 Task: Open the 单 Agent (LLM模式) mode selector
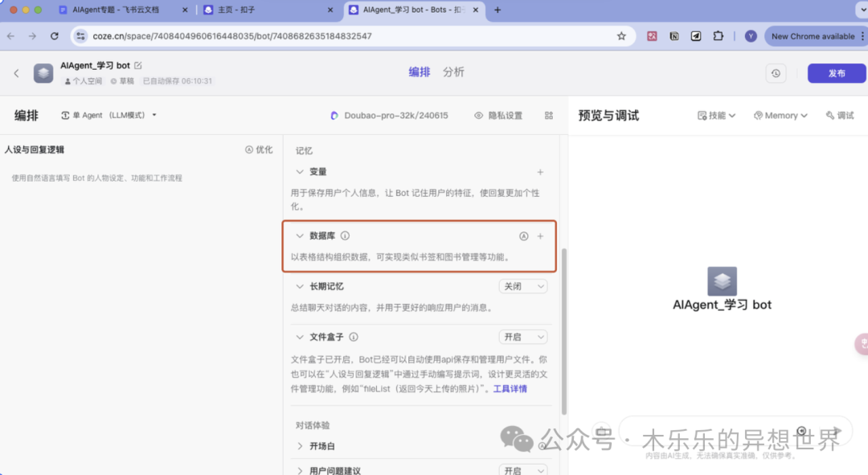click(x=109, y=116)
